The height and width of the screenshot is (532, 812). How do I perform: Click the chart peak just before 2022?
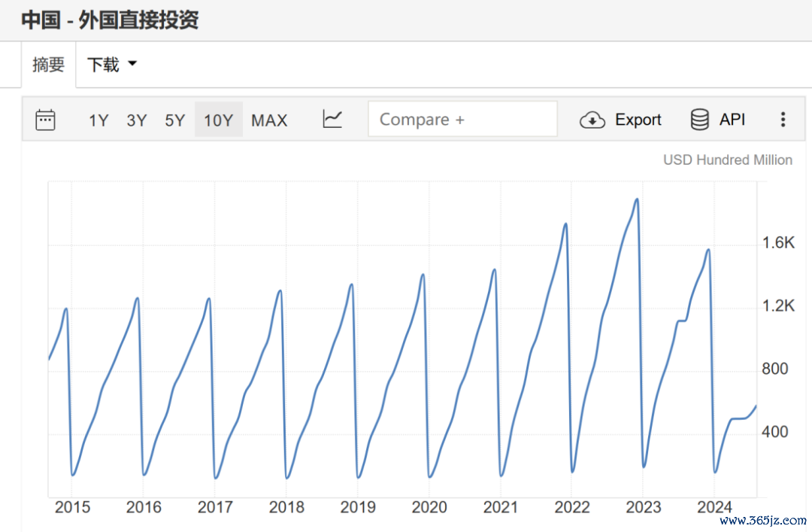(x=565, y=224)
